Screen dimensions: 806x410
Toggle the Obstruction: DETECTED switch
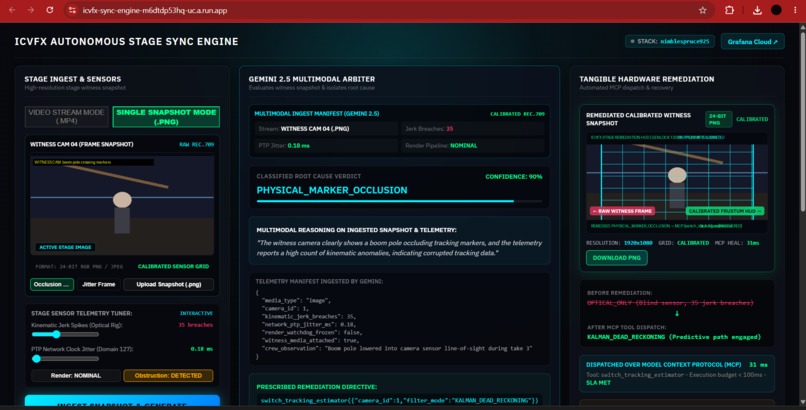(168, 376)
